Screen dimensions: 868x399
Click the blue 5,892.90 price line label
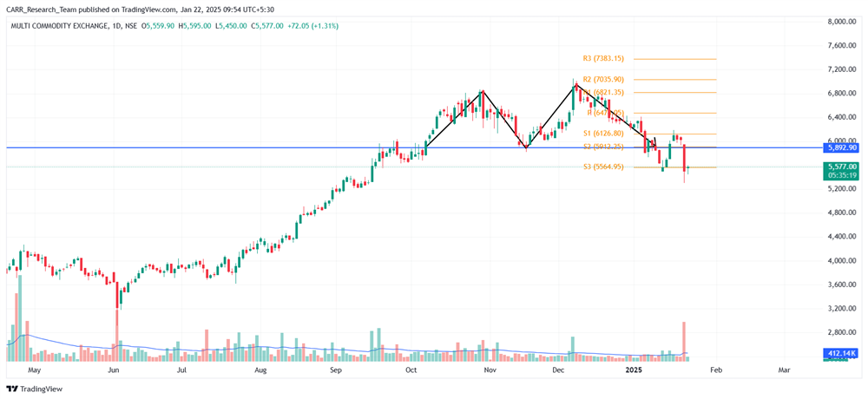842,147
